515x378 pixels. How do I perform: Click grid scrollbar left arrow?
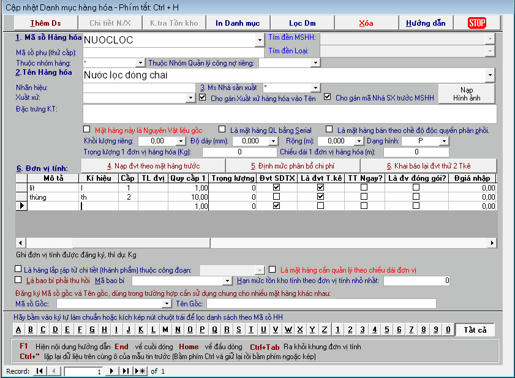pos(21,243)
